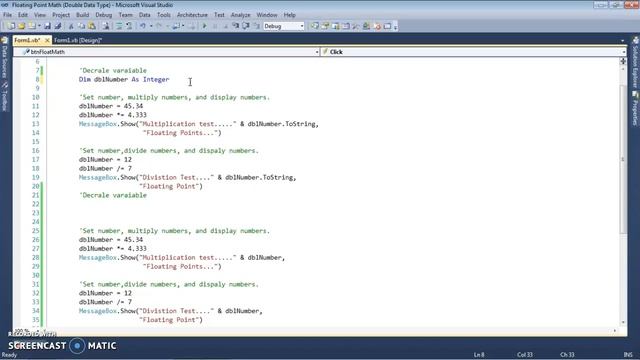Click the editor split handle above the scrollbar
This screenshot has height=360, width=640.
pyautogui.click(x=623, y=61)
